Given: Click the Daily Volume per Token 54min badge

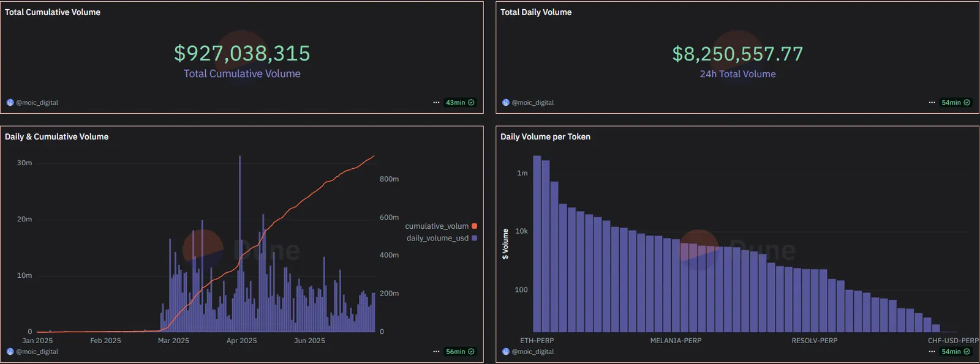Looking at the screenshot, I should pyautogui.click(x=956, y=352).
